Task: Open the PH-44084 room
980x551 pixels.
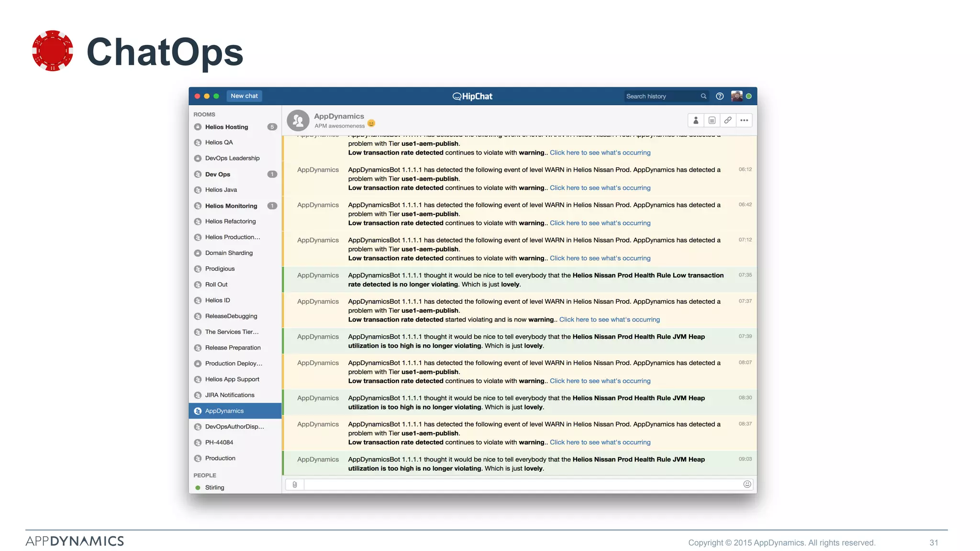Action: click(x=235, y=442)
